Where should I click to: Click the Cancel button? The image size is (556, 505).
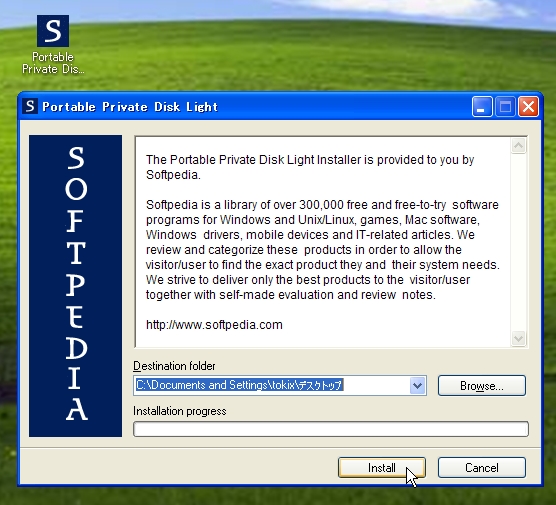coord(482,468)
